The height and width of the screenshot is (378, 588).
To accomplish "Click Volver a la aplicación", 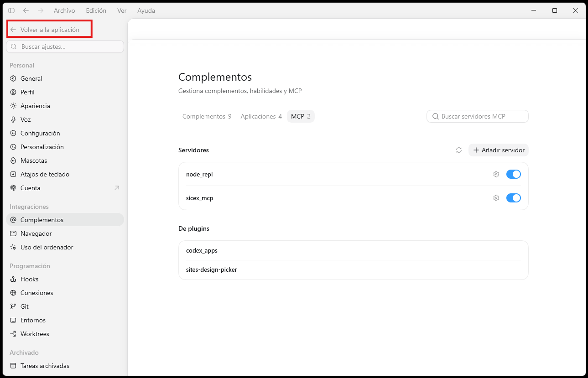I will [x=49, y=30].
